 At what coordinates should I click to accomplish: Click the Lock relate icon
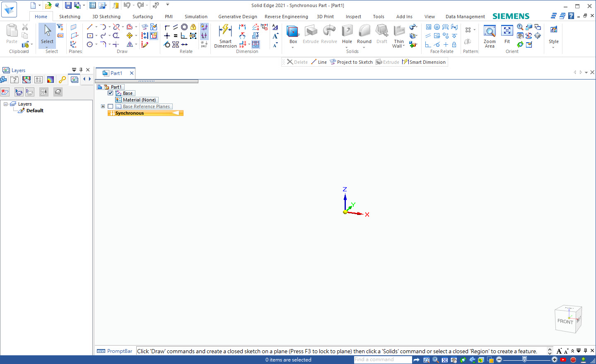193,27
